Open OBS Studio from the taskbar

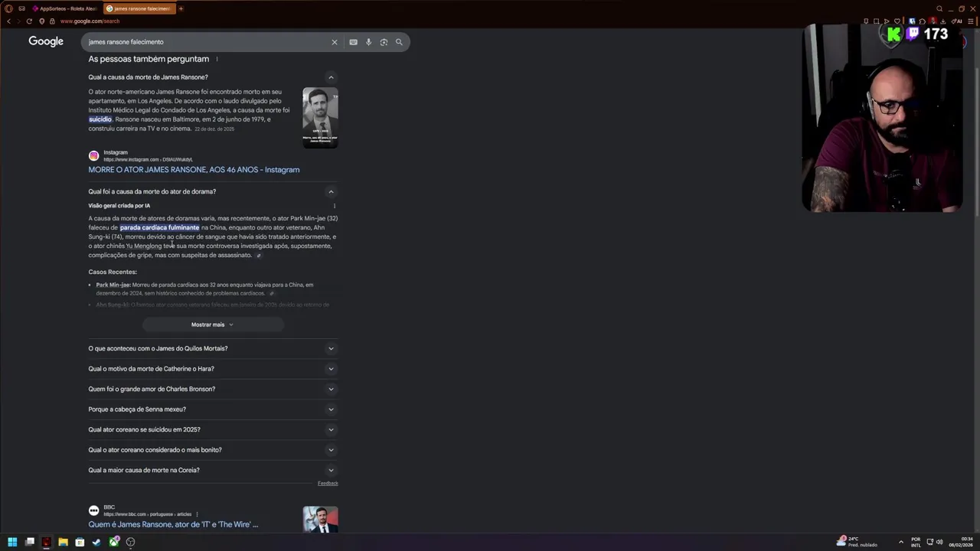(x=130, y=542)
